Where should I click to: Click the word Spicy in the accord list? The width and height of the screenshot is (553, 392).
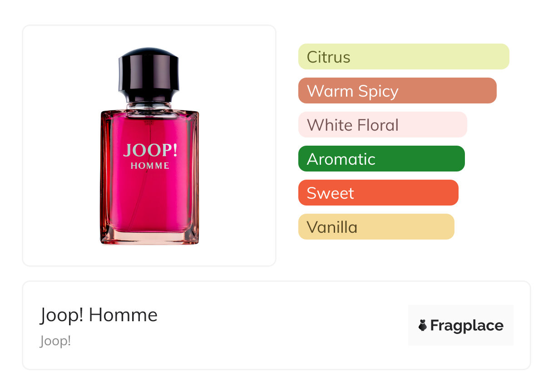point(378,92)
